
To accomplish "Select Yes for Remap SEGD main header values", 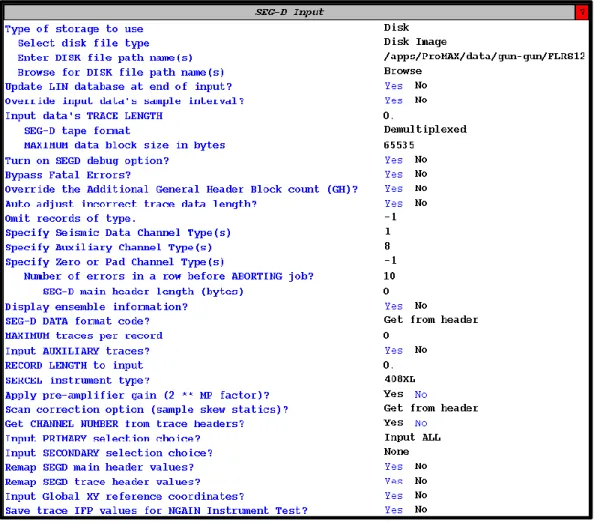I will click(393, 467).
